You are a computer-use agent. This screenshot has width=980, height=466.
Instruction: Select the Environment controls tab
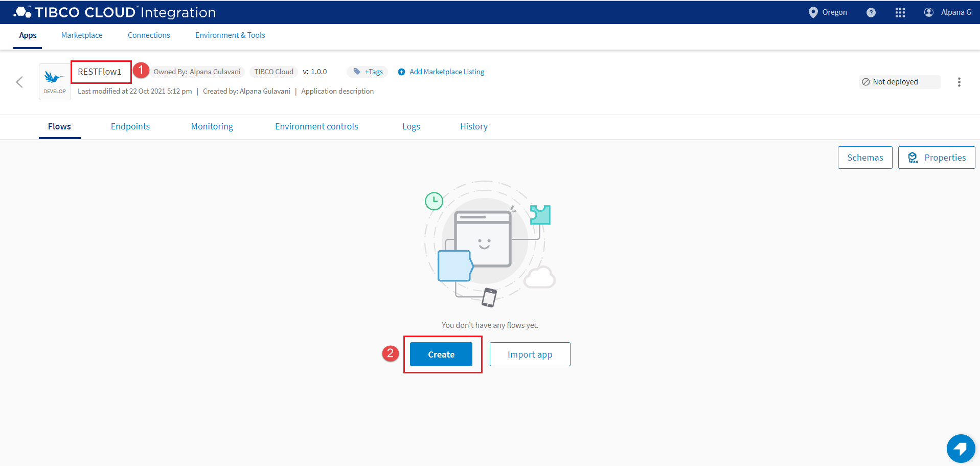(316, 126)
